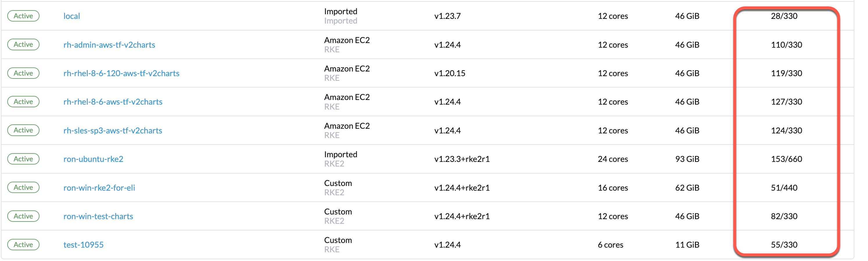Viewport: 868px width, 261px height.
Task: Click the 24 cores value for ron-ubuntu-rke2
Action: [x=613, y=159]
